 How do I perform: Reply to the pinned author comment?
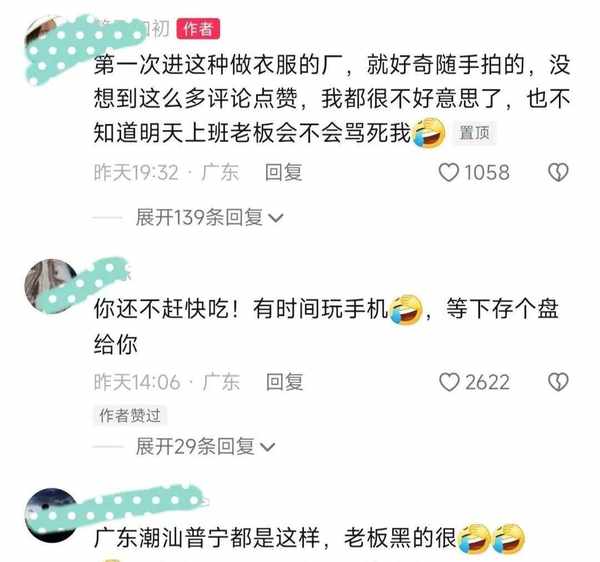(284, 172)
